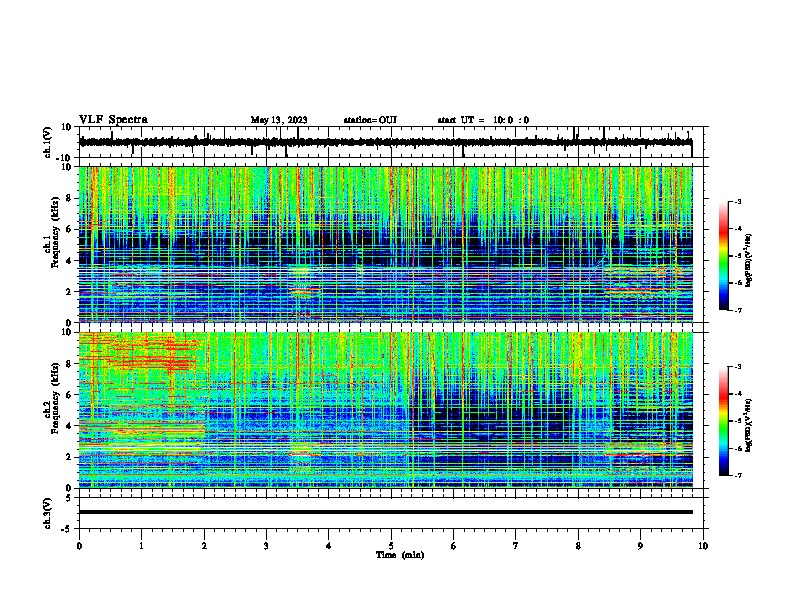Click the ch.1 spectrogram color scale bar
This screenshot has width=792, height=612.
pyautogui.click(x=723, y=256)
